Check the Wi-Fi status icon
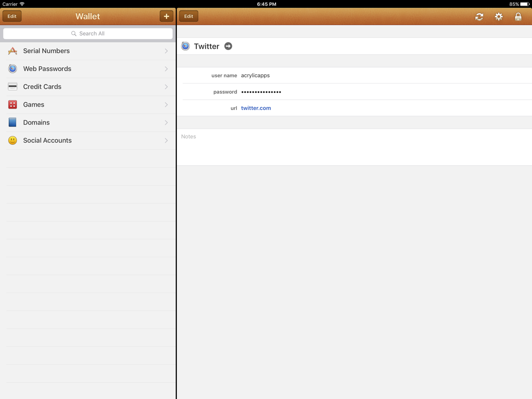Screen dimensions: 532x399 22,4
